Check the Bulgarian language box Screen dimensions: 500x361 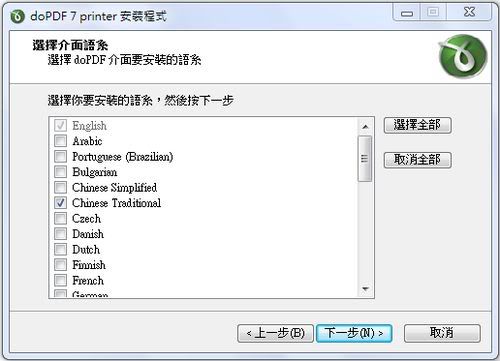pos(60,172)
